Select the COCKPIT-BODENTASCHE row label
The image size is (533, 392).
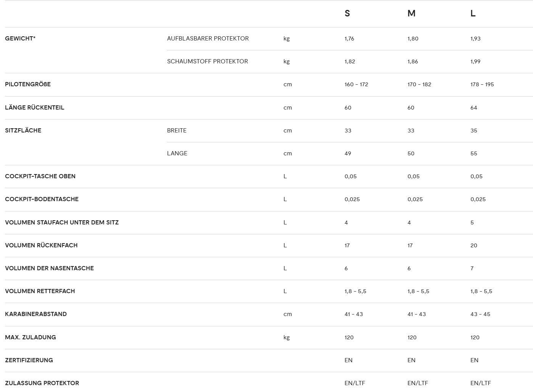(x=42, y=199)
